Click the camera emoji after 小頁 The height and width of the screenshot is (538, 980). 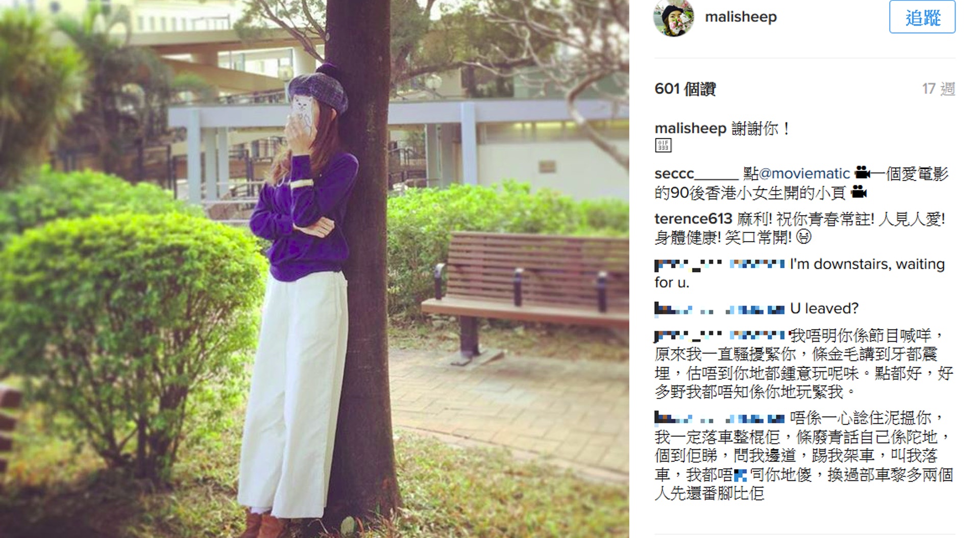(859, 192)
